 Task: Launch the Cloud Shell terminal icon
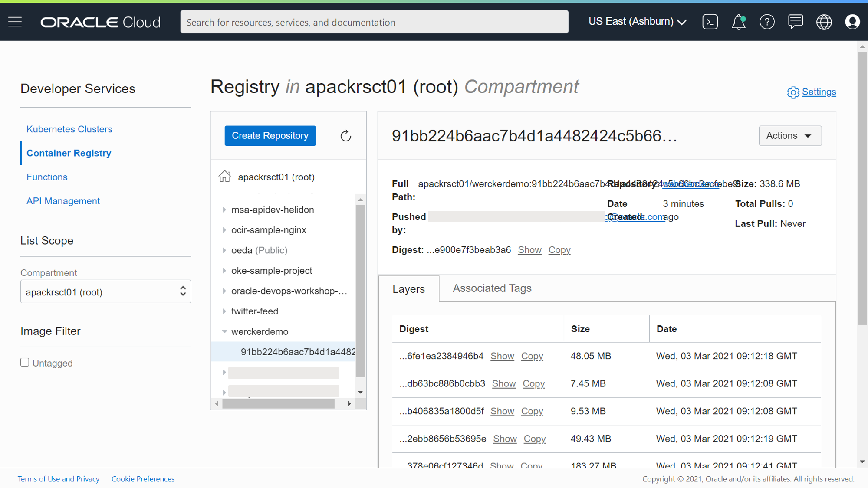[x=710, y=22]
